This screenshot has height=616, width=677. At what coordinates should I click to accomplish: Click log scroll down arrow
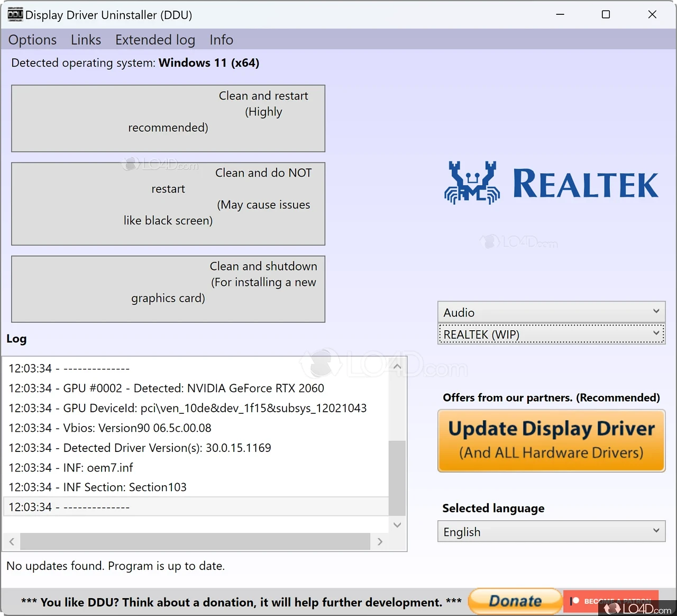397,524
